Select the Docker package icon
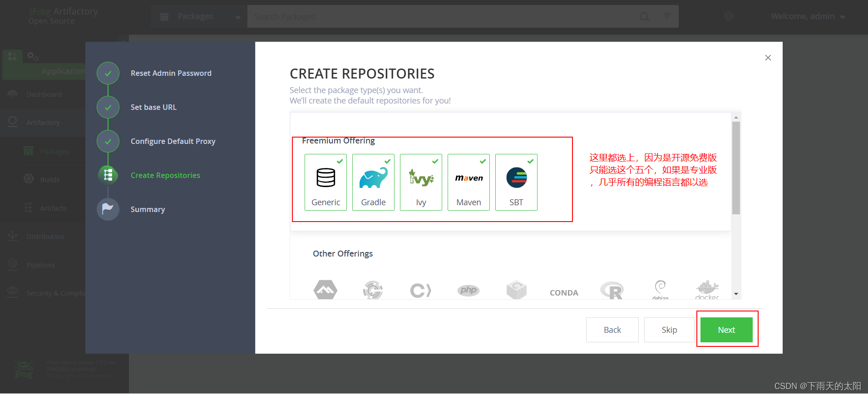The height and width of the screenshot is (395, 868). [x=707, y=290]
